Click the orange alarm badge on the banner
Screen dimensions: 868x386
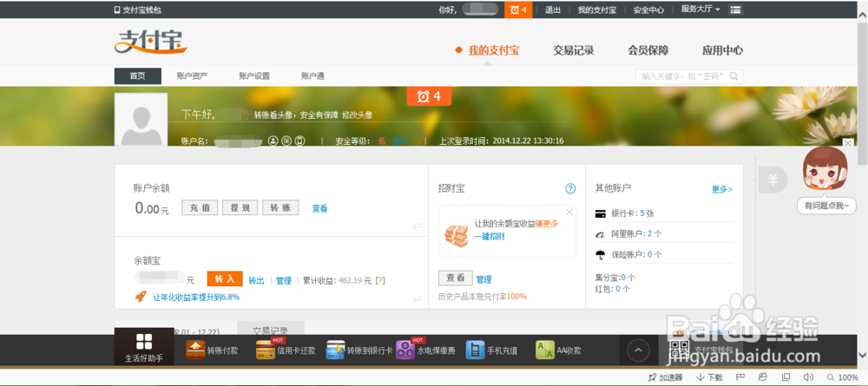point(429,96)
